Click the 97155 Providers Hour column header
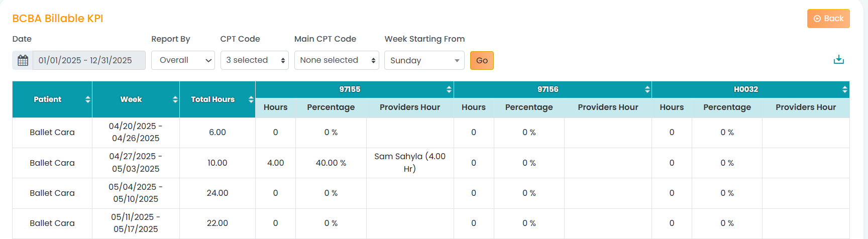The width and height of the screenshot is (868, 239). tap(409, 107)
